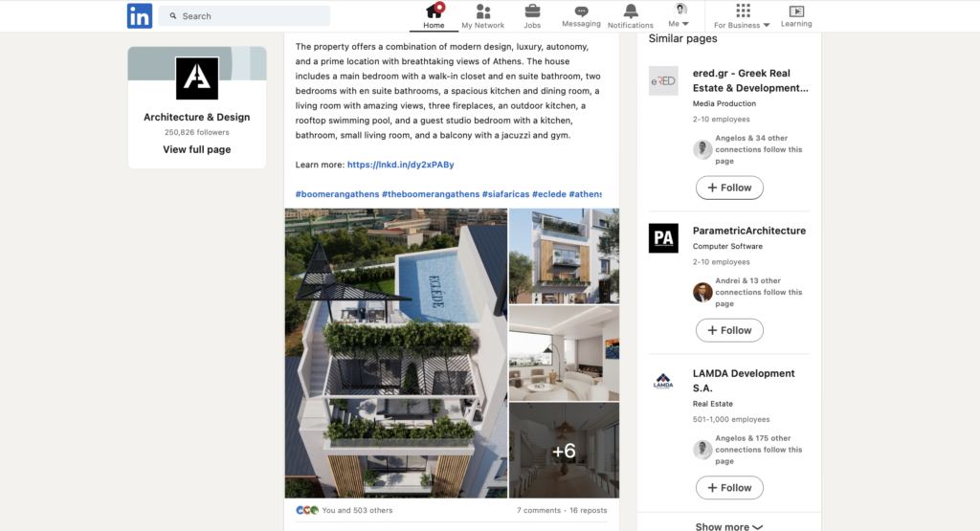Expand the Me profile dropdown
Viewport: 980px width, 531px height.
pos(679,16)
